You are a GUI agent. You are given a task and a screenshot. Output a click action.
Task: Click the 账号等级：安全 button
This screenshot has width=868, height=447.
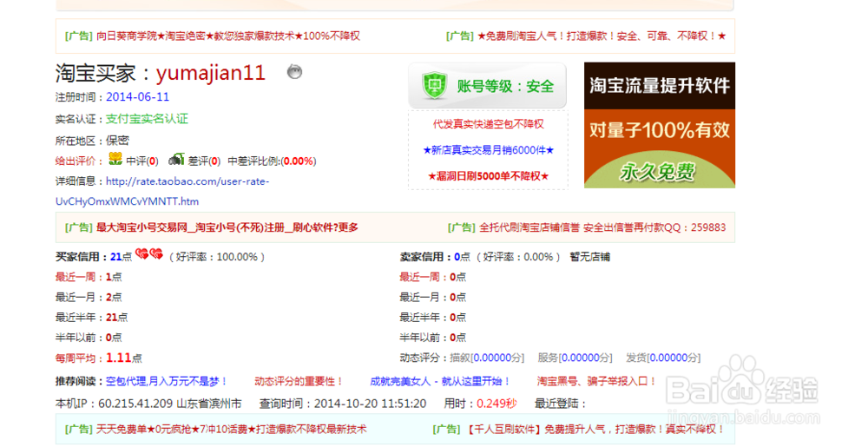pos(487,86)
